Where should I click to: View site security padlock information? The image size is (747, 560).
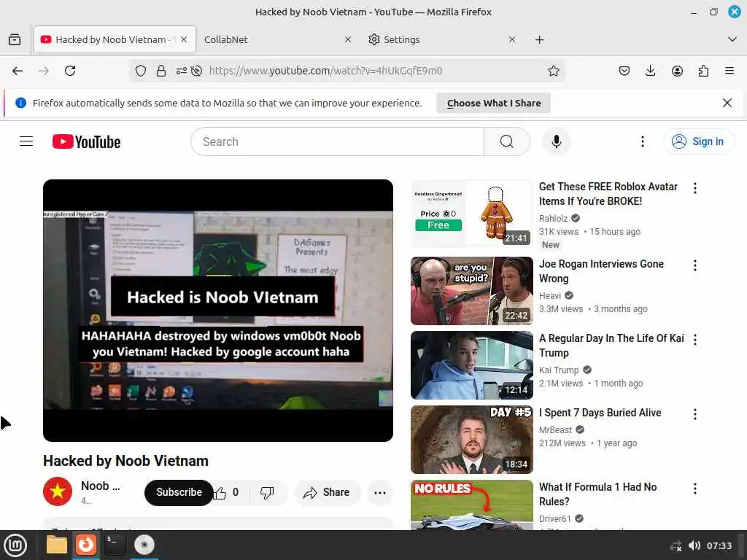click(x=161, y=71)
